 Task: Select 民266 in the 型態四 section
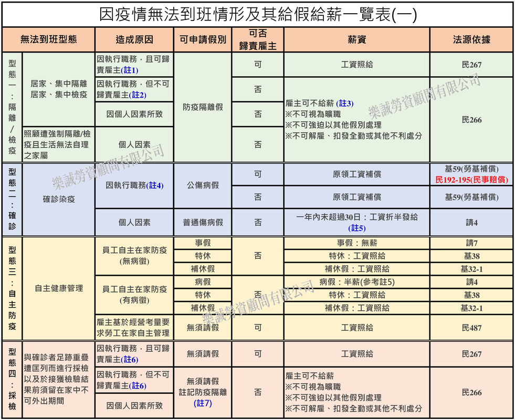(x=471, y=392)
